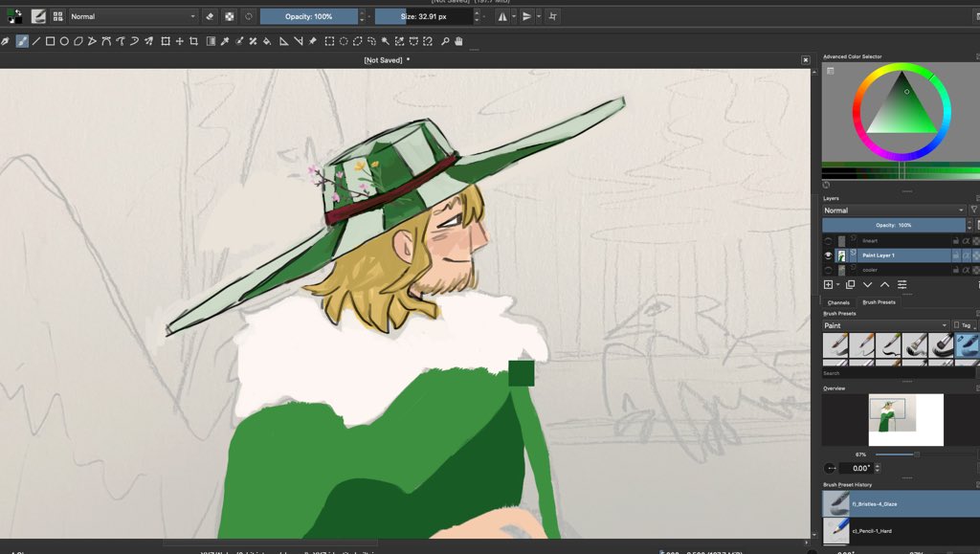Select the Elliptical Selection tool
980x554 pixels.
(344, 41)
